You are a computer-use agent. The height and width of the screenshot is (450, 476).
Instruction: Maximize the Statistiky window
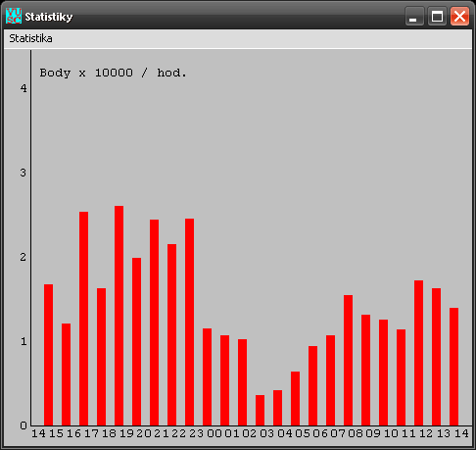[x=437, y=16]
